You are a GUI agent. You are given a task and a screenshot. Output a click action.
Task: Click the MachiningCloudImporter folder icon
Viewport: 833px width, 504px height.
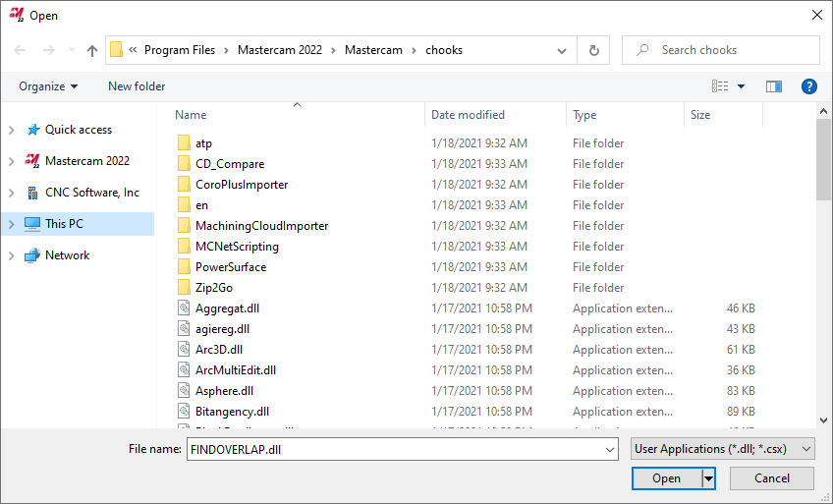(184, 226)
